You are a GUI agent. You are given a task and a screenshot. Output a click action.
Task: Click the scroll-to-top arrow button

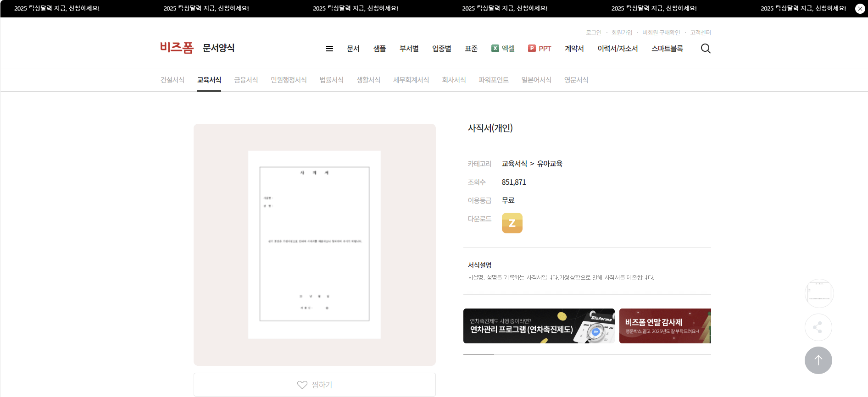point(818,360)
